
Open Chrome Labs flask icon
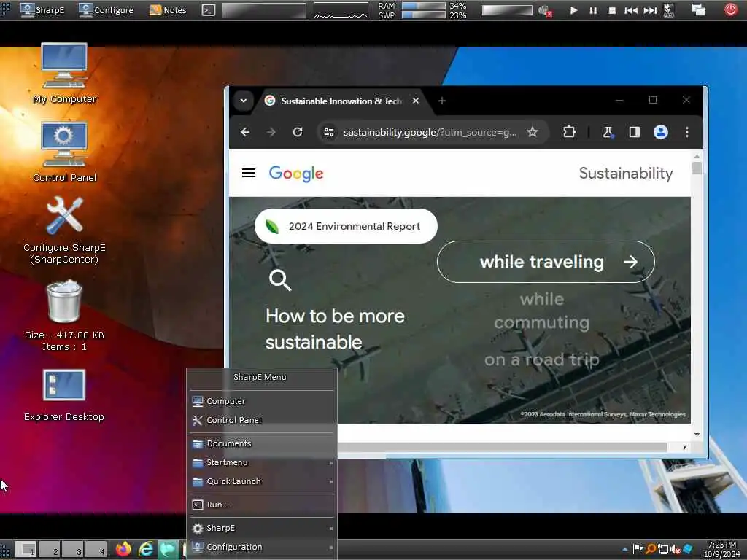(608, 132)
